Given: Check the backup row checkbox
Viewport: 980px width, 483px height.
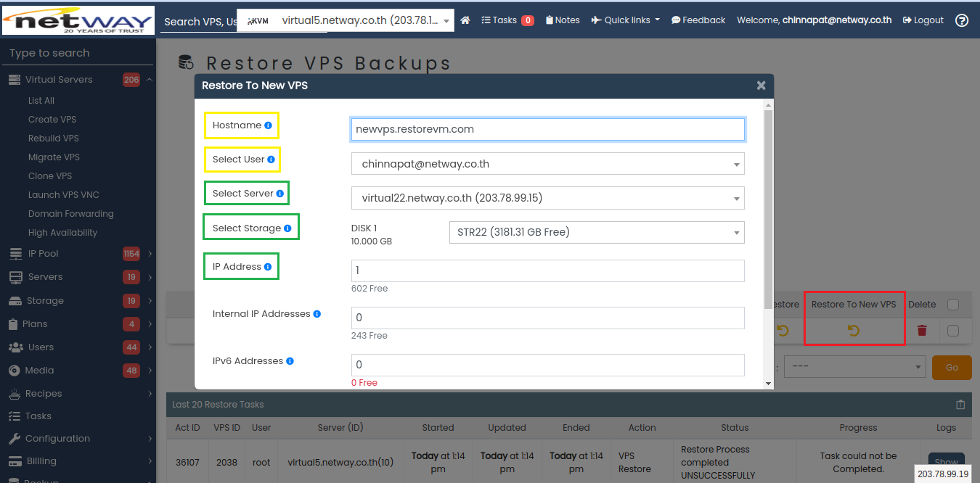Looking at the screenshot, I should pyautogui.click(x=953, y=331).
